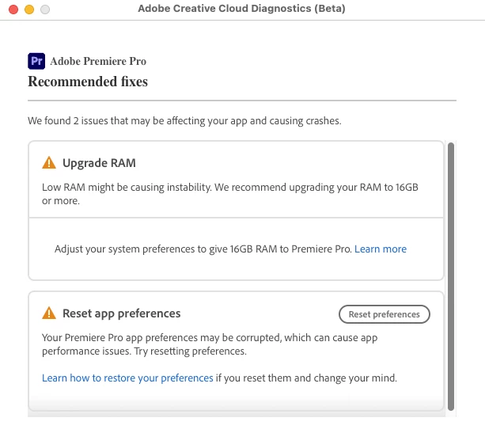
Task: Open the Learn more link about RAM
Action: coord(380,249)
